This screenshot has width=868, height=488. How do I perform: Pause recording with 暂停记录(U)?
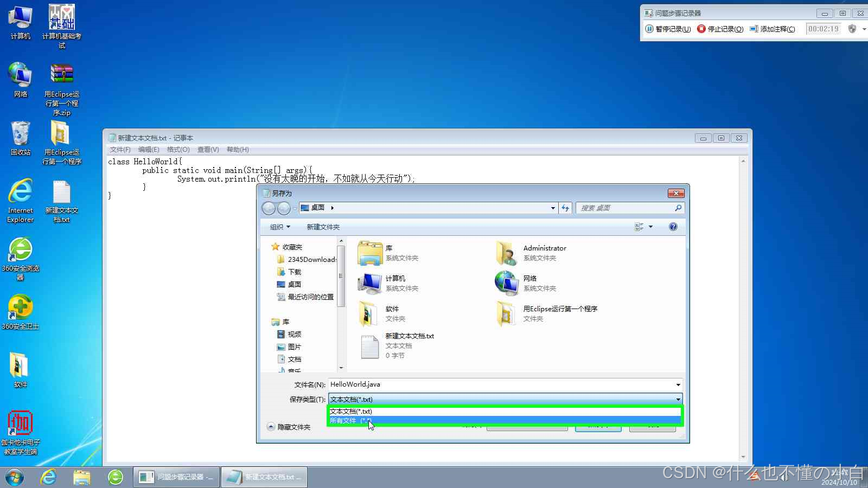coord(668,29)
